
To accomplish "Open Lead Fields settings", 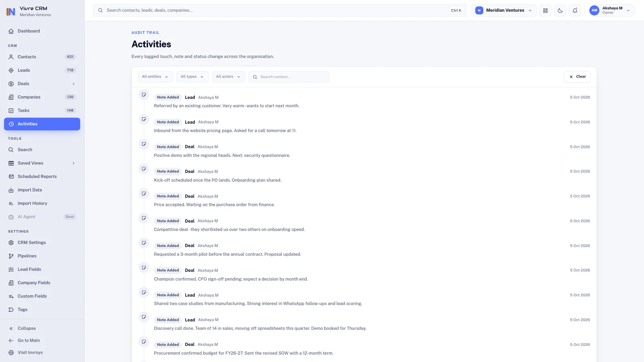I will [x=42, y=269].
